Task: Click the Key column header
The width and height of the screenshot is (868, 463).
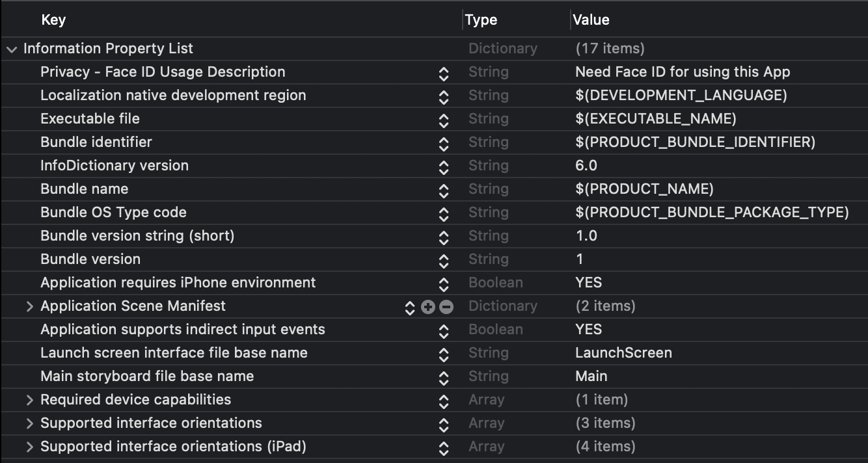Action: pos(53,20)
